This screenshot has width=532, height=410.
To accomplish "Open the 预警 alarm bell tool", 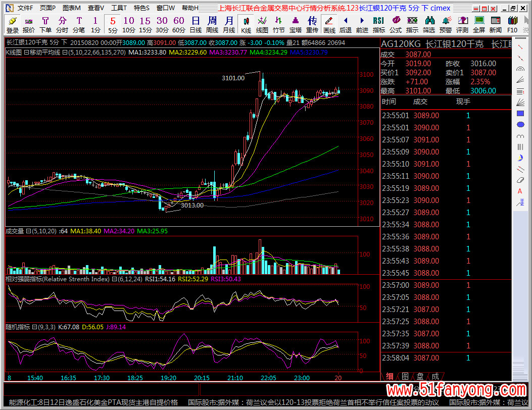I will [446, 25].
